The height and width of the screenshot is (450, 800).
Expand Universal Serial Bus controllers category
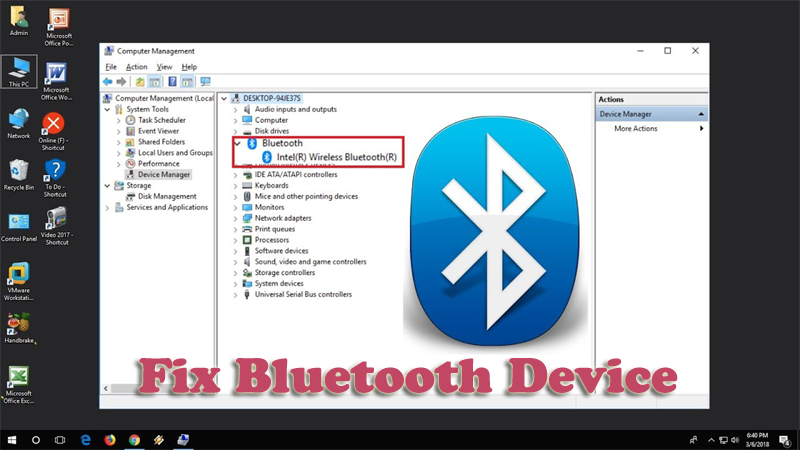coord(235,295)
